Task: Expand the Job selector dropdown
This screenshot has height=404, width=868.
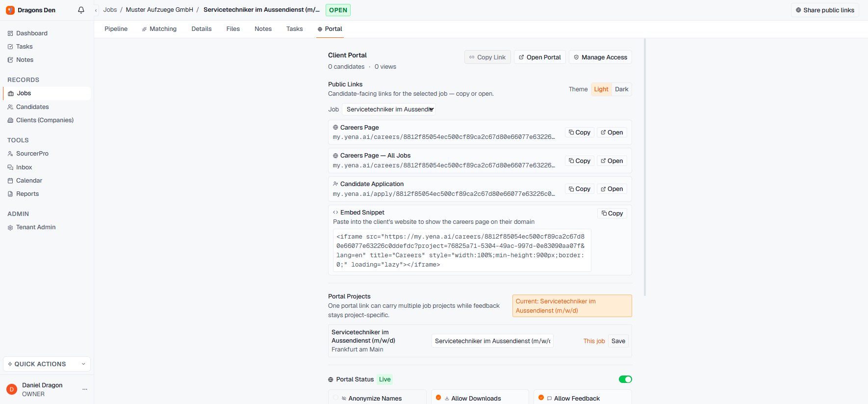Action: pyautogui.click(x=389, y=109)
